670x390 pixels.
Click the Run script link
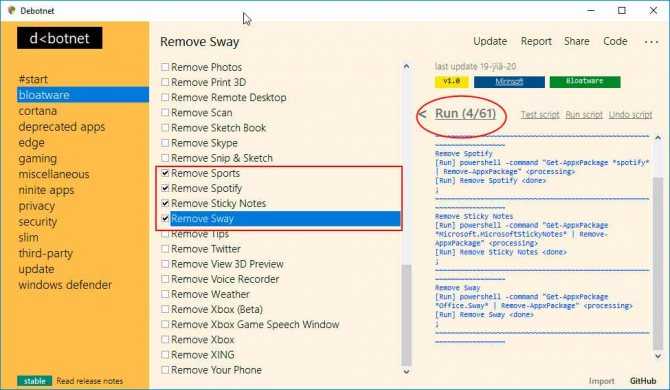584,114
